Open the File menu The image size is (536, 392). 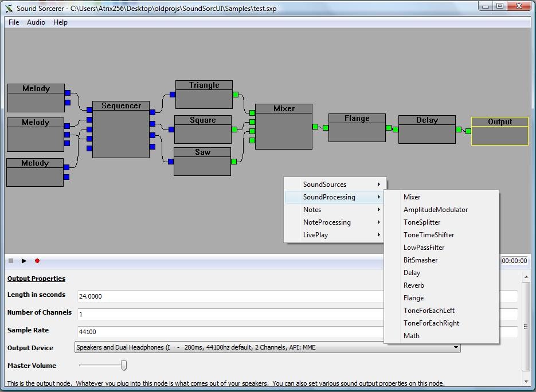click(x=14, y=22)
